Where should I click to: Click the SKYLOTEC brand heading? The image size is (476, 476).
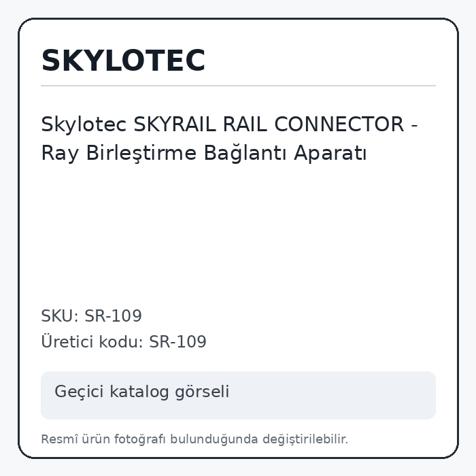pyautogui.click(x=123, y=61)
